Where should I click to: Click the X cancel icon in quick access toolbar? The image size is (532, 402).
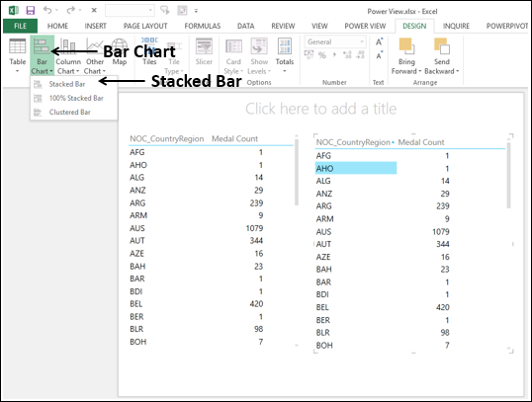click(x=94, y=11)
